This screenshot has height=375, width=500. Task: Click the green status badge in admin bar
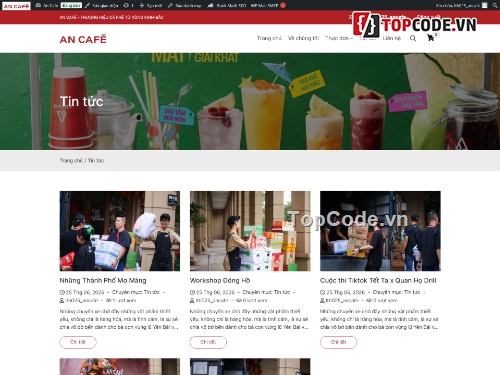pyautogui.click(x=71, y=5)
